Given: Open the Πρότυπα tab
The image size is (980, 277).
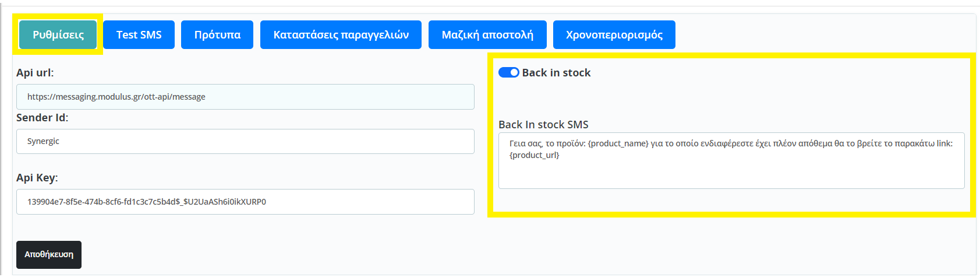Looking at the screenshot, I should tap(217, 34).
